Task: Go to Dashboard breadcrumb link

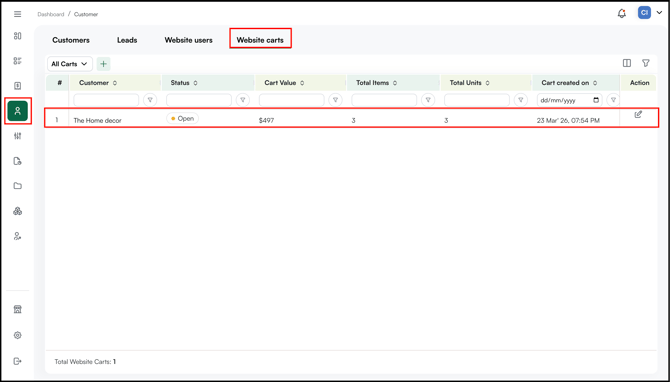Action: coord(50,14)
